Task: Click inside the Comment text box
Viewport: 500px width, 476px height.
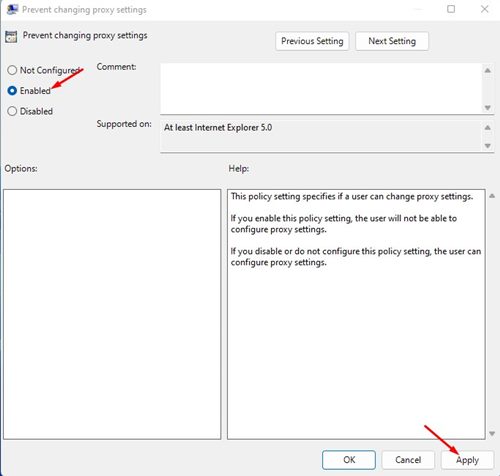Action: click(x=321, y=89)
